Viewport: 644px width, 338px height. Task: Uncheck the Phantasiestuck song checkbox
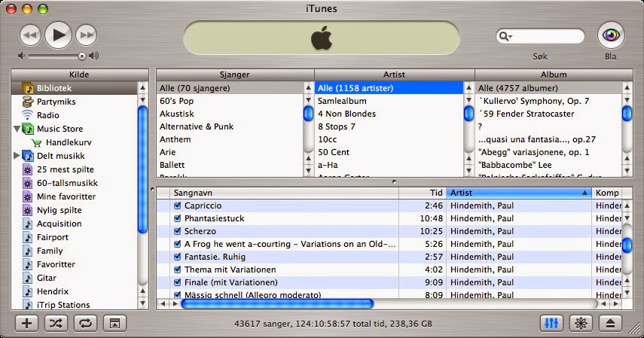coord(178,218)
